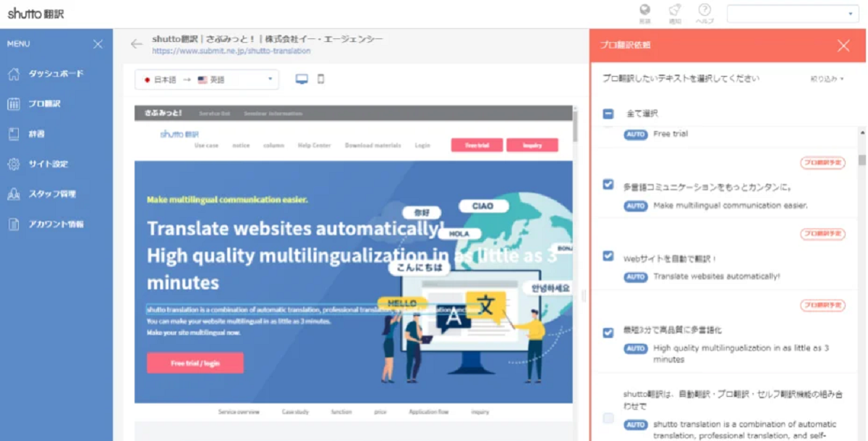Click the さぶみっと！ logo in preview top bar

pos(163,114)
